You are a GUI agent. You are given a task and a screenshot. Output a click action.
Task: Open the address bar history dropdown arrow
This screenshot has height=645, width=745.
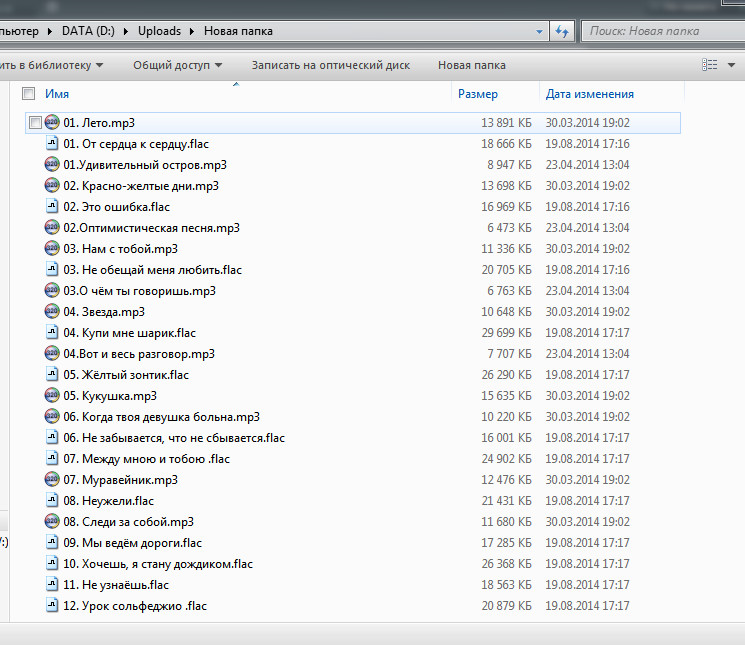point(540,31)
